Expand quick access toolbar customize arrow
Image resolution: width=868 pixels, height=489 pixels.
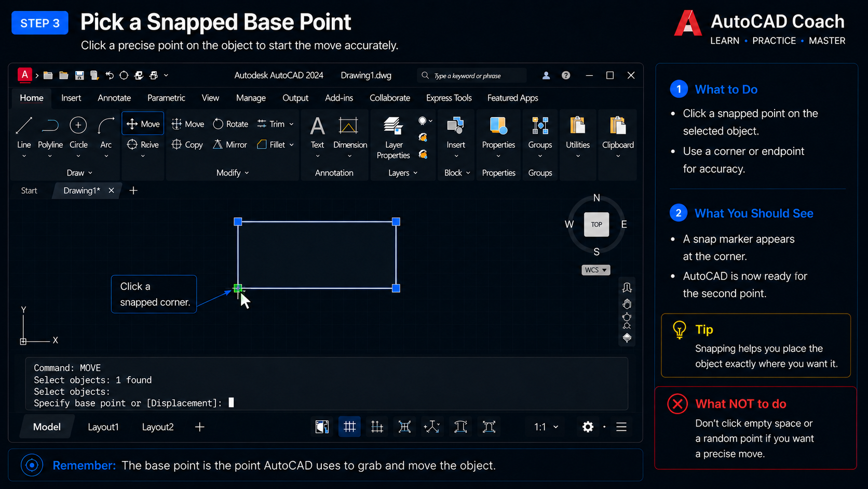coord(166,75)
